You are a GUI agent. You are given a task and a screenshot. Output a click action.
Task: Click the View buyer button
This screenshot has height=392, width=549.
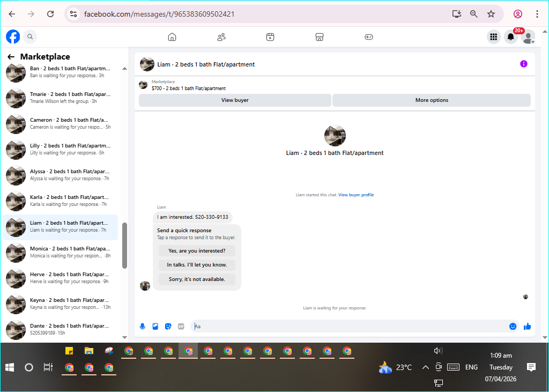click(235, 100)
